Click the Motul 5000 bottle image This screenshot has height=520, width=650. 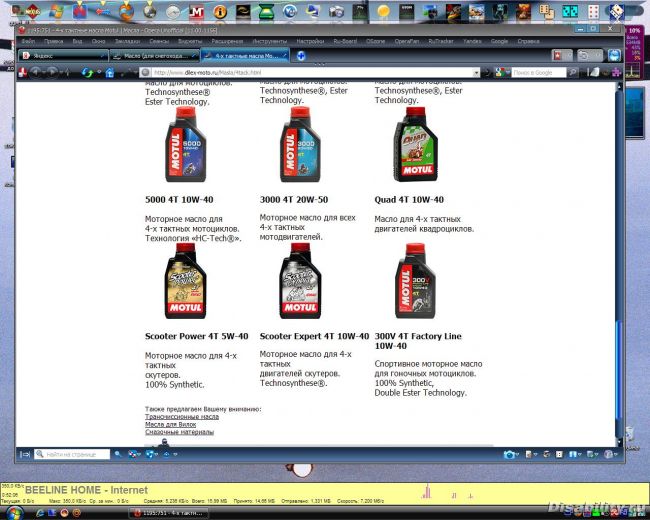tap(185, 144)
